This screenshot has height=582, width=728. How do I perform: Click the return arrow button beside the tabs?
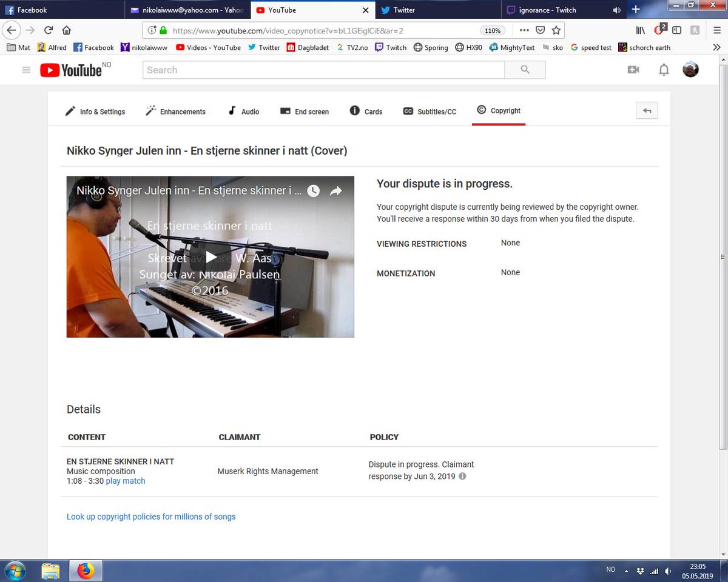tap(647, 110)
